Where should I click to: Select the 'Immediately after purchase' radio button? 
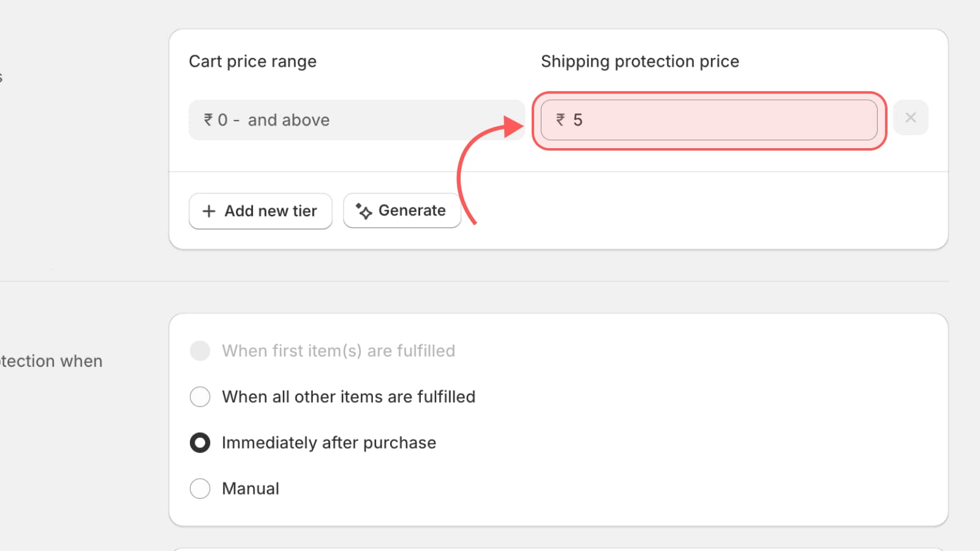point(200,443)
